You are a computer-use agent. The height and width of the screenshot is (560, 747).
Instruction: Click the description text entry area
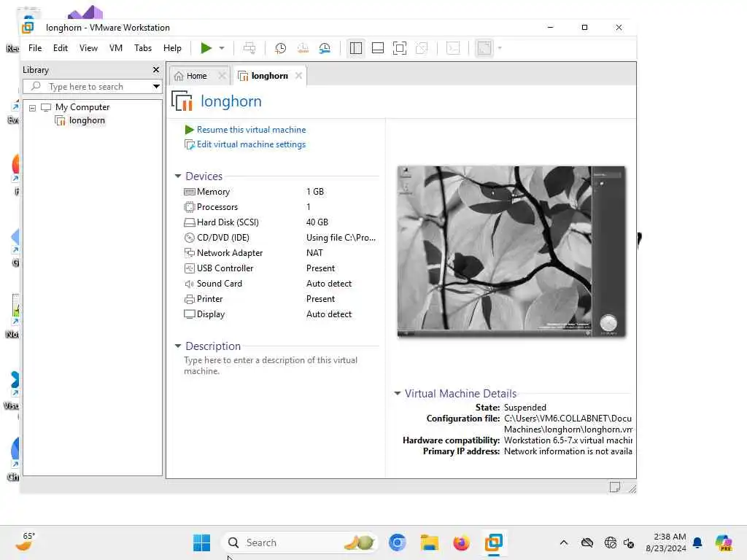(271, 366)
